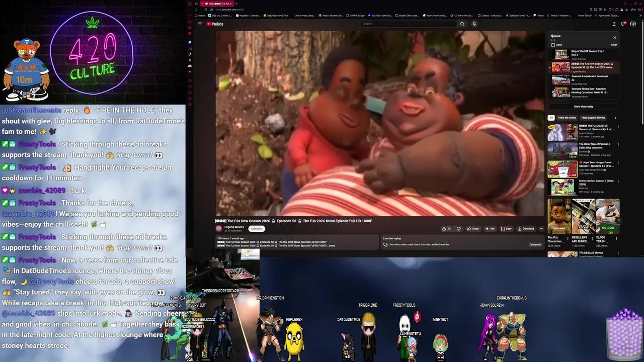Click the YouTube search magnifier button
This screenshot has height=362, width=644.
[x=462, y=24]
